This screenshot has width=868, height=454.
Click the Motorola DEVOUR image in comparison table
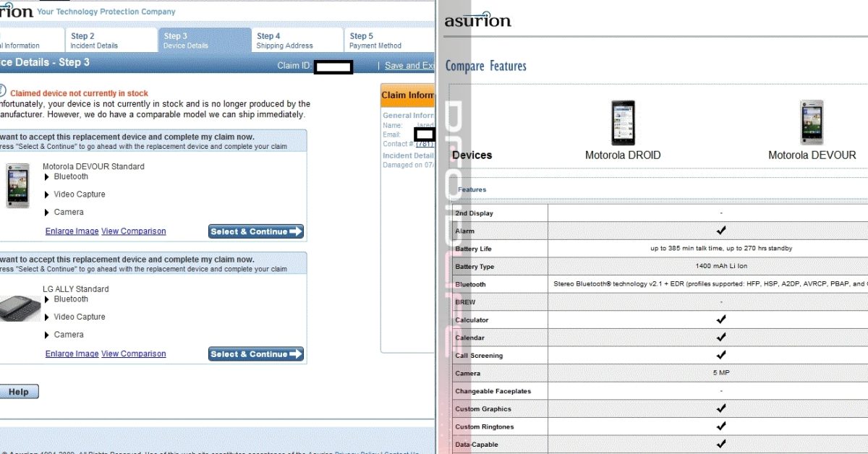click(812, 122)
